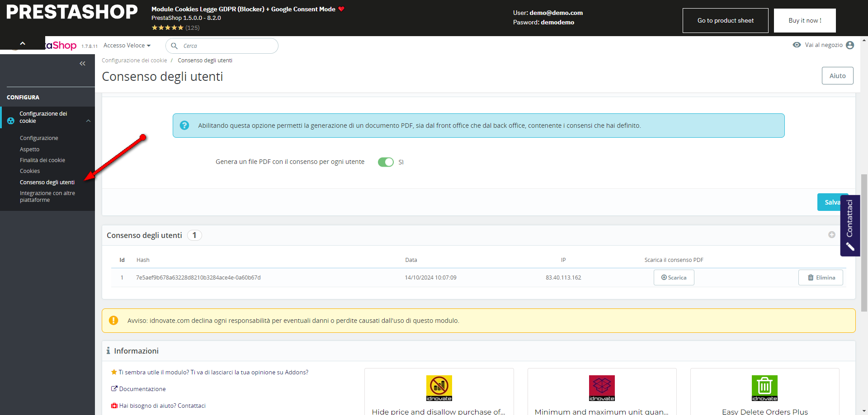Click the search magnifier icon
Image resolution: width=868 pixels, height=415 pixels.
click(175, 46)
